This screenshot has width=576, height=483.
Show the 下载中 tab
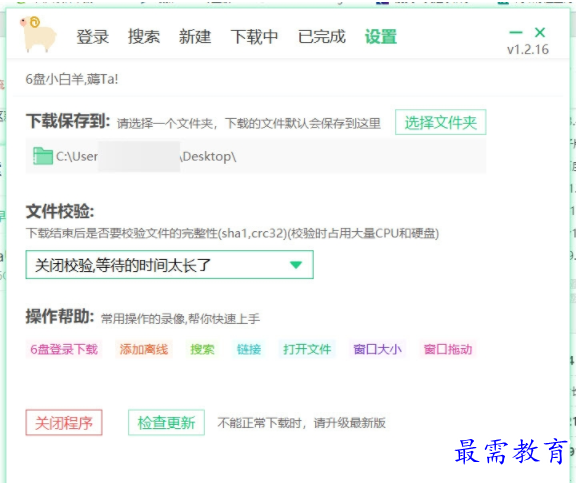(254, 37)
